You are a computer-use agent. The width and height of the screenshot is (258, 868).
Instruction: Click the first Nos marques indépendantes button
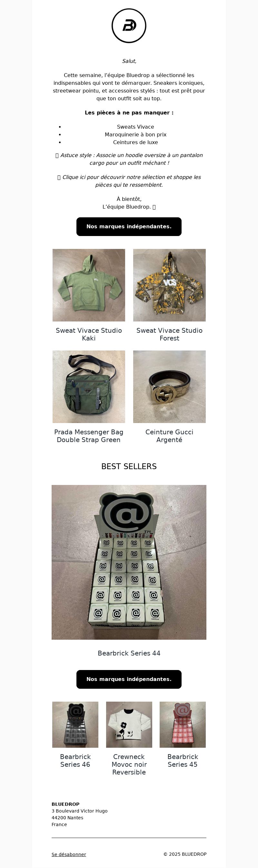(x=129, y=226)
